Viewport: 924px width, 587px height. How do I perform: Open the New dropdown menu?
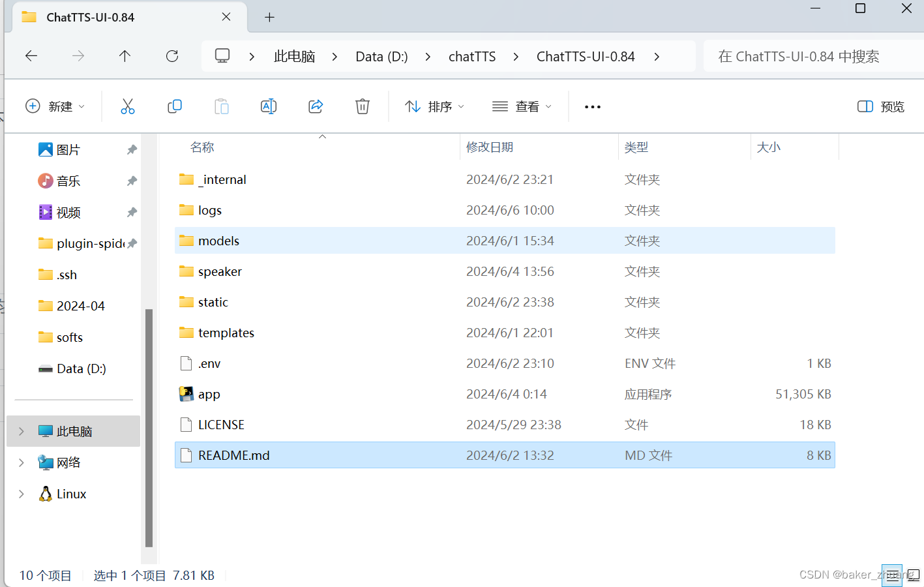coord(55,106)
